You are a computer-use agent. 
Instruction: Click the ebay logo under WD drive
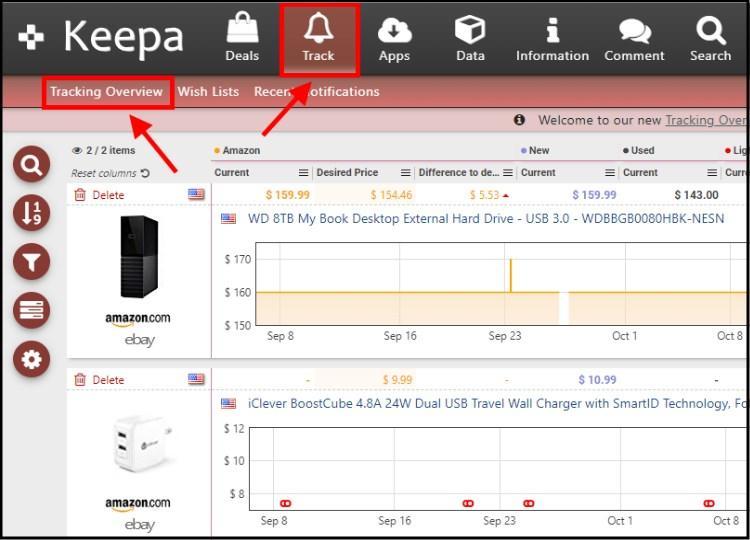[x=140, y=340]
